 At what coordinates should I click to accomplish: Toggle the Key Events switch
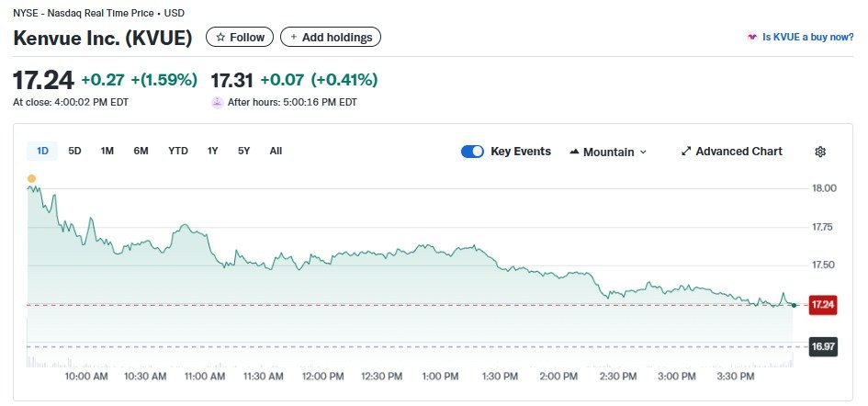coord(472,152)
